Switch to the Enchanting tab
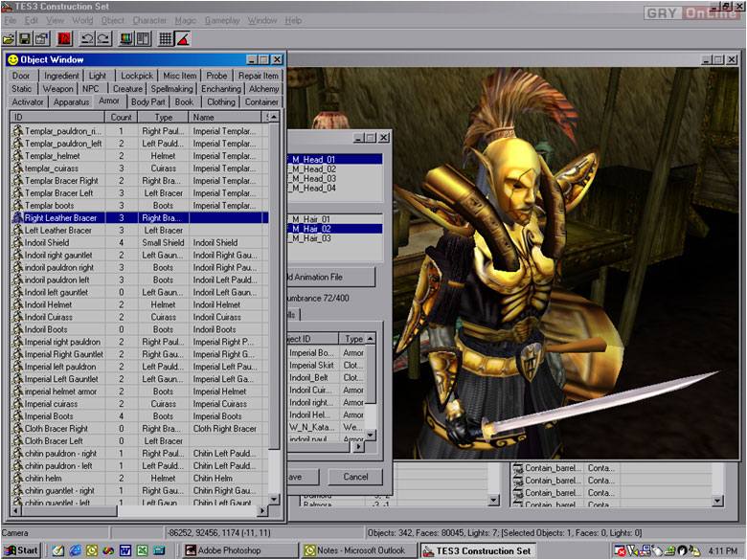Viewport: 747px width, 560px height. pyautogui.click(x=221, y=89)
